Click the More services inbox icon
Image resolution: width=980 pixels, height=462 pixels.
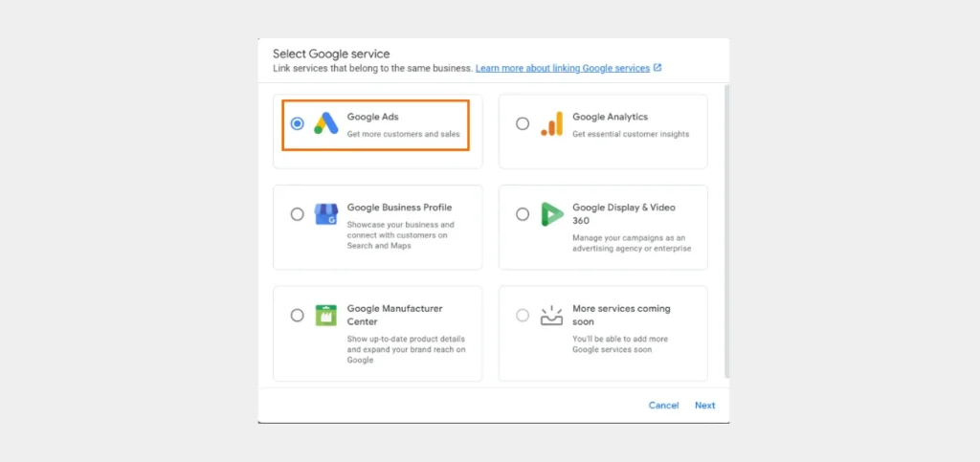point(551,316)
